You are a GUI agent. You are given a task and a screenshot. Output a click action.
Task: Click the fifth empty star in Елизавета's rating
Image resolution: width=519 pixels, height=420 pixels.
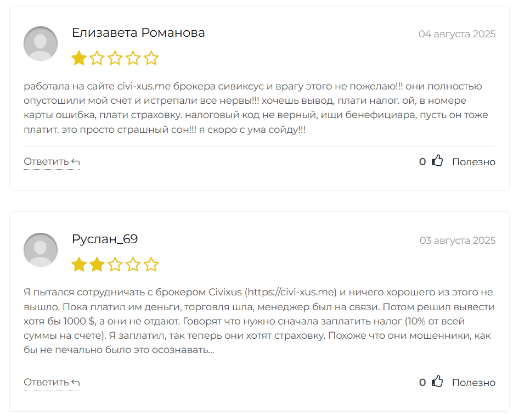pyautogui.click(x=151, y=58)
